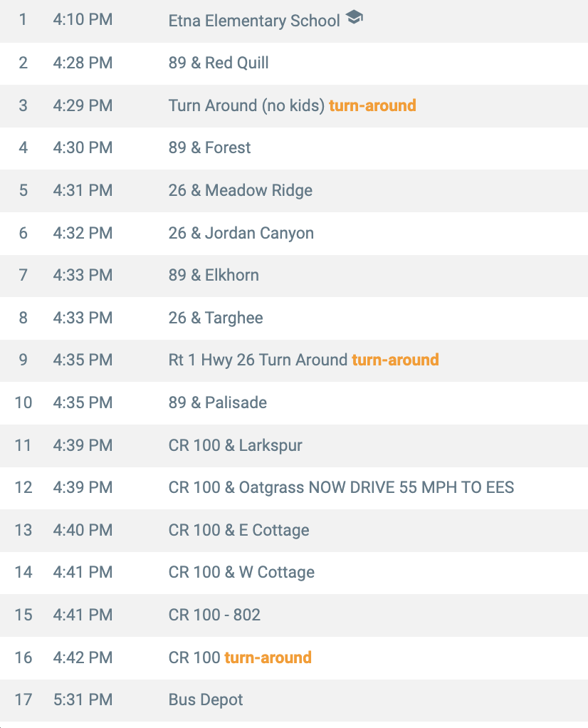Select the 89 & Palisade stop
Image resolution: width=588 pixels, height=728 pixels.
tap(218, 402)
